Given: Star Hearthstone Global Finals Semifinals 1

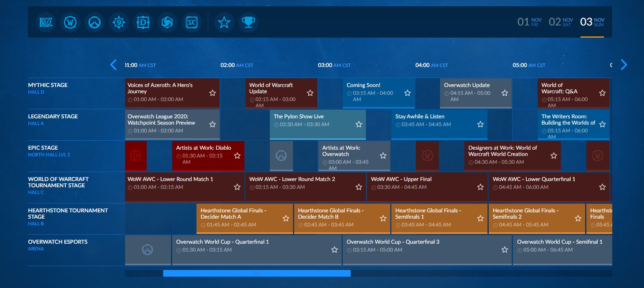Looking at the screenshot, I should coord(480,219).
